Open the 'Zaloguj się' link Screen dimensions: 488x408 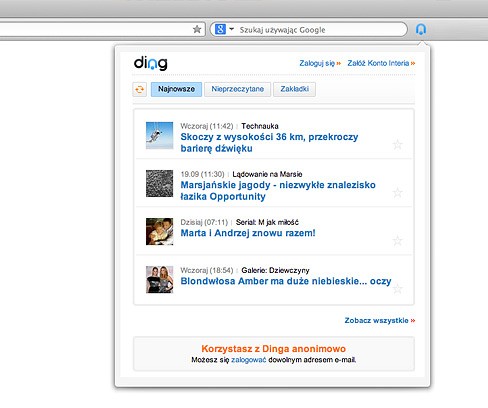point(320,63)
